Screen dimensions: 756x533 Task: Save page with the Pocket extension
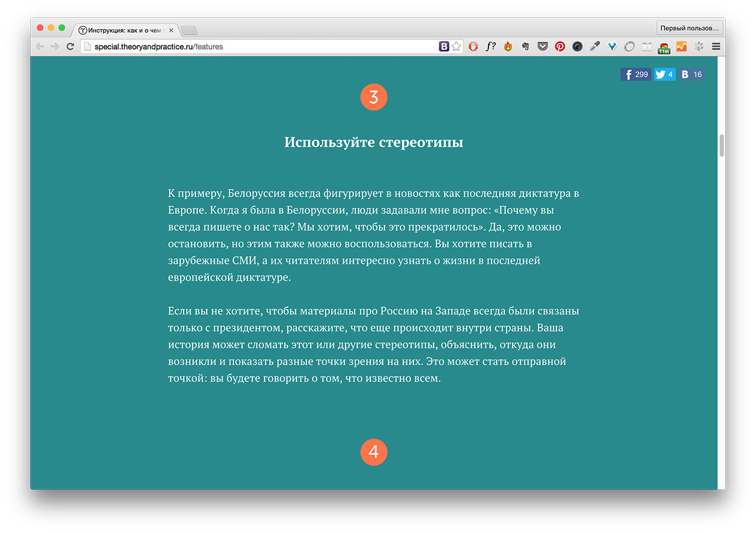542,46
